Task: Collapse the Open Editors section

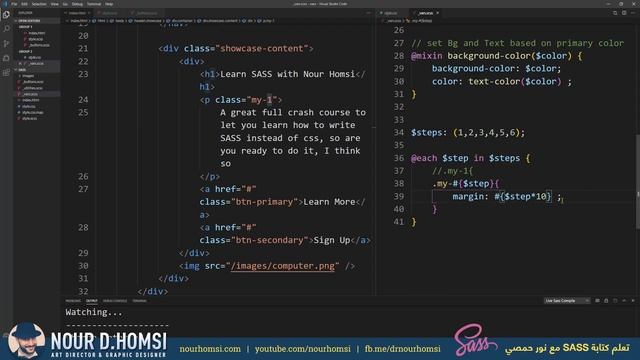Action: 37,20
